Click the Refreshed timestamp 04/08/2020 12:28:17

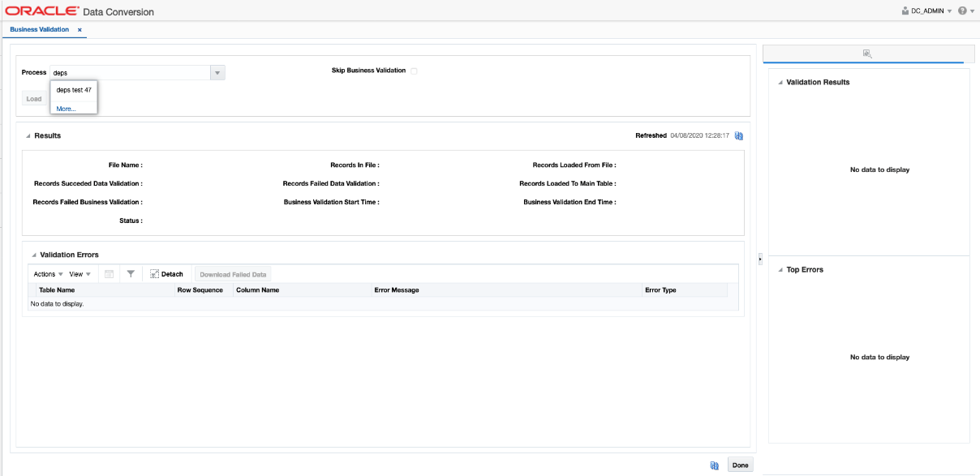click(x=699, y=135)
